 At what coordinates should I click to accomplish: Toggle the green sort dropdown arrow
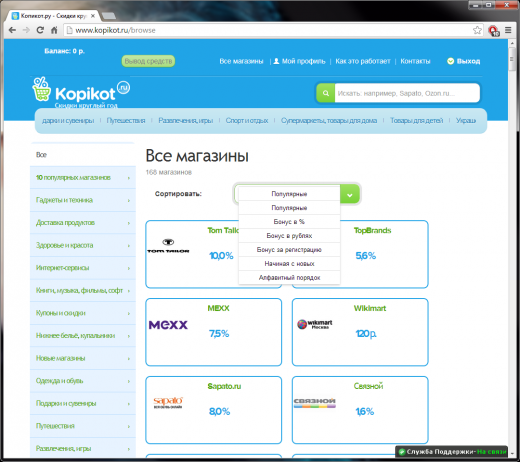click(350, 194)
